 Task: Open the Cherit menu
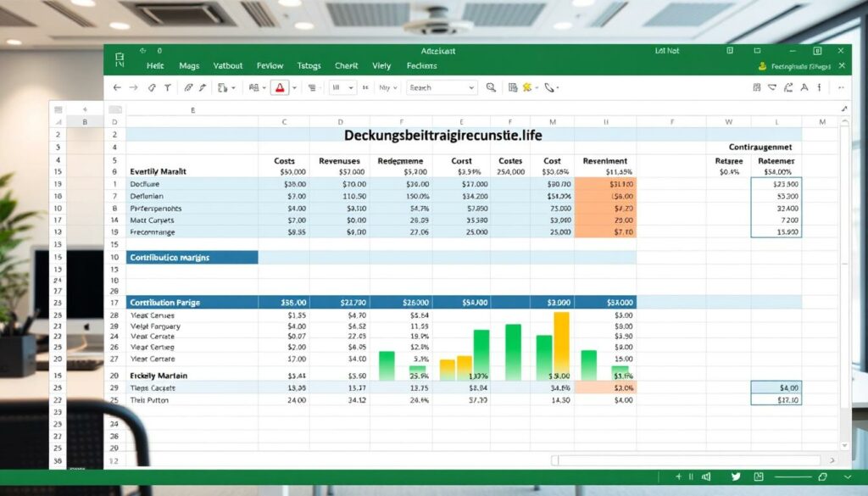pyautogui.click(x=347, y=66)
